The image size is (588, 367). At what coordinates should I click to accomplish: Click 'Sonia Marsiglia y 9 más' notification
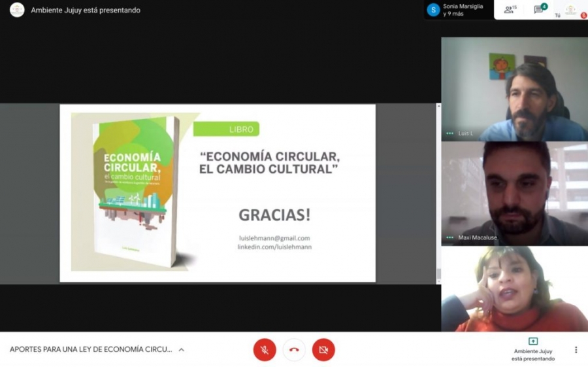[464, 10]
